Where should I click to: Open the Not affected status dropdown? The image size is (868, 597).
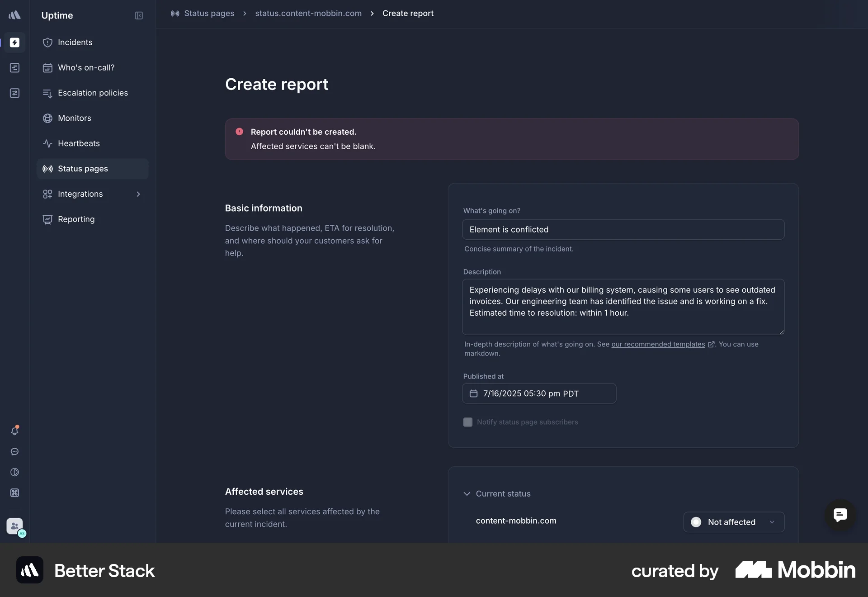tap(772, 521)
